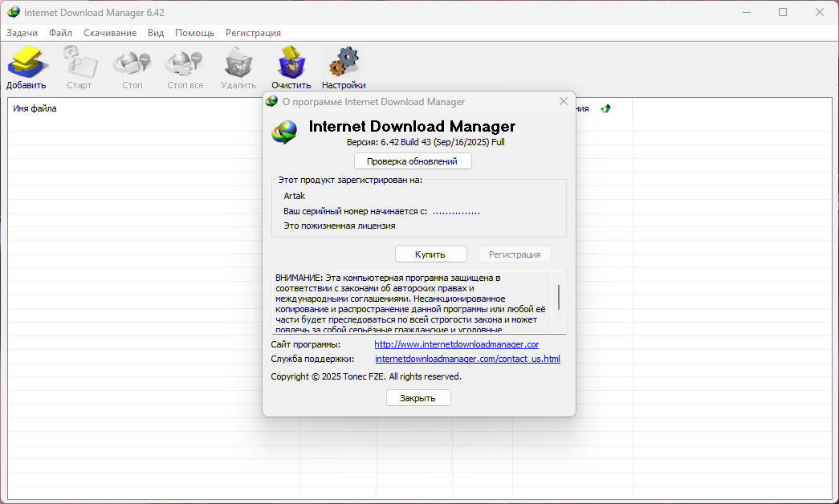Open Настройки gear icon in toolbar
The height and width of the screenshot is (504, 839).
point(344,61)
